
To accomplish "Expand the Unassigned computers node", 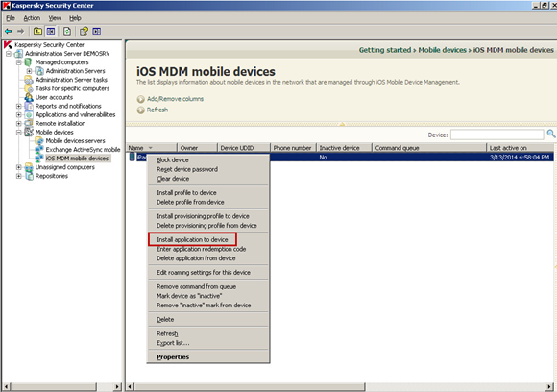I will coord(19,167).
